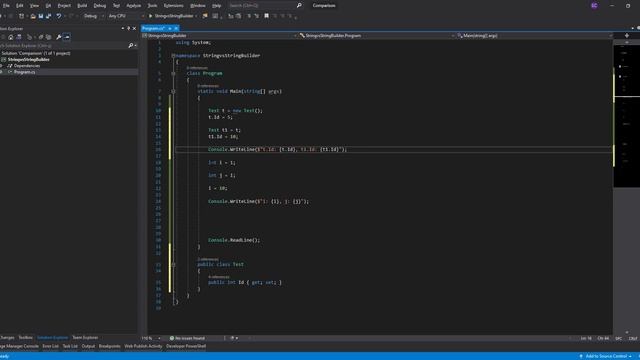Open the 110 % zoom dropdown

click(x=151, y=338)
